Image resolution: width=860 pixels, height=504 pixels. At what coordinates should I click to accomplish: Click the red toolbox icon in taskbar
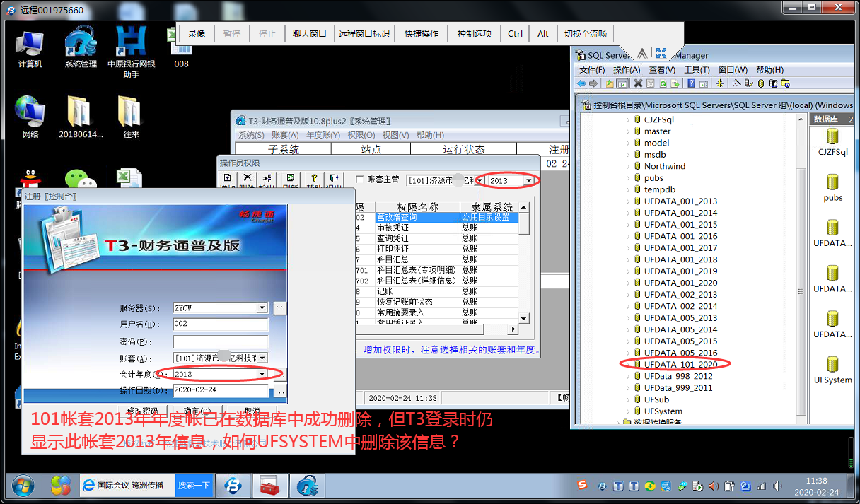[x=270, y=486]
